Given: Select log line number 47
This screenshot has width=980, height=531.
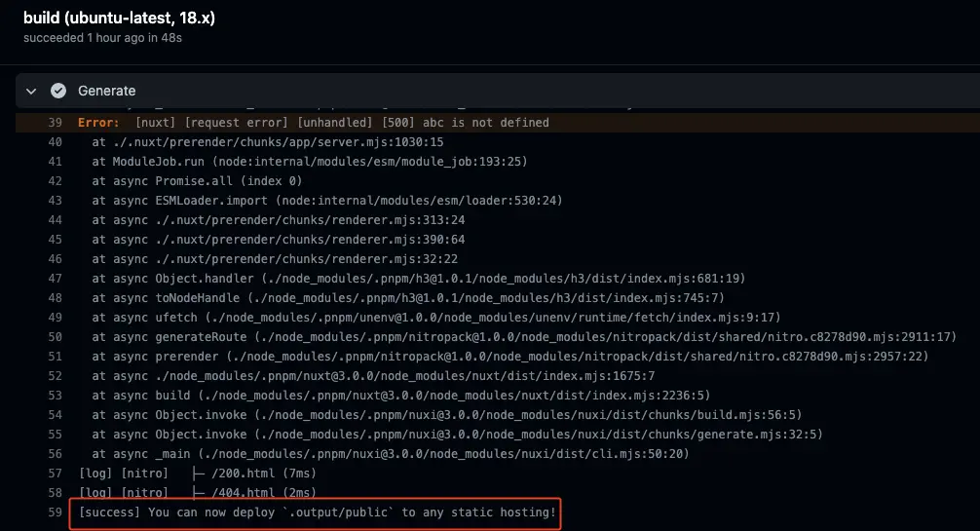Looking at the screenshot, I should click(55, 279).
